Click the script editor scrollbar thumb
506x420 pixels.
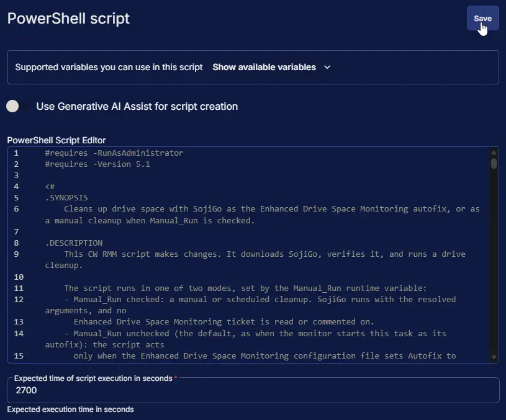click(x=494, y=163)
